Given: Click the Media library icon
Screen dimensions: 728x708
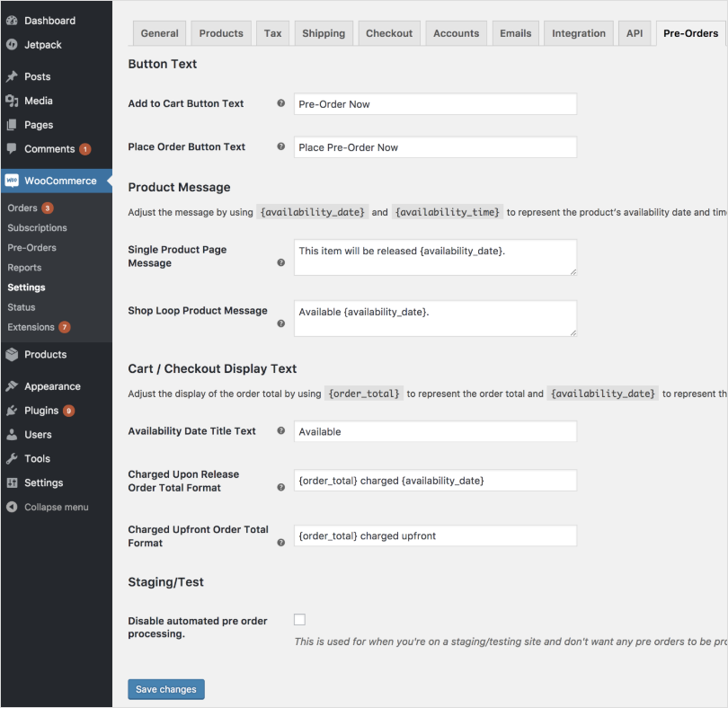Looking at the screenshot, I should [12, 102].
